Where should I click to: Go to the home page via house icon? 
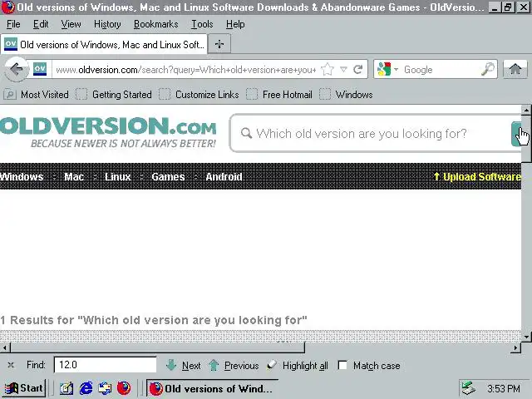coord(515,70)
